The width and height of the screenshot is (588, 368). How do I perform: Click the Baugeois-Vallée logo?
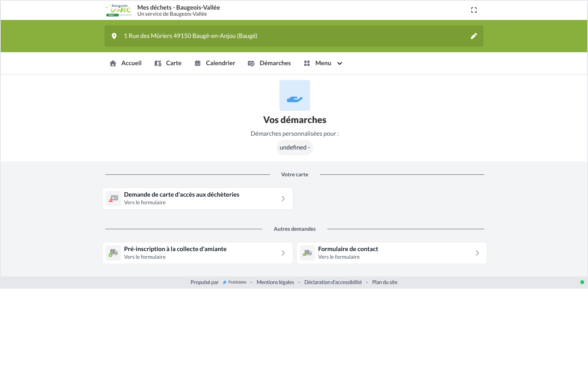(119, 10)
